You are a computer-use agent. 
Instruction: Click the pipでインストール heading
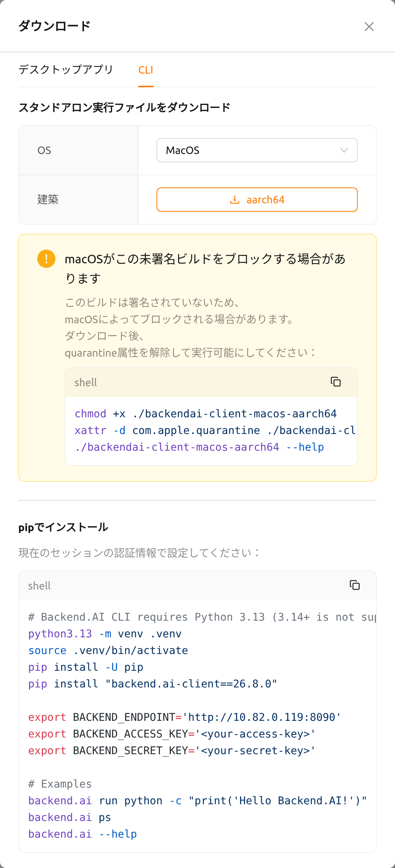63,527
